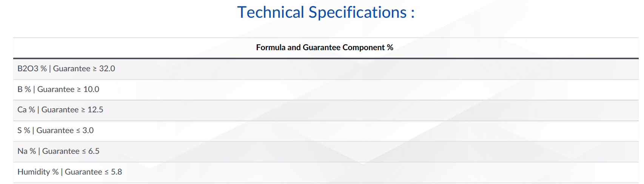This screenshot has height=184, width=644.
Task: Click the B % component label
Action: pos(24,89)
